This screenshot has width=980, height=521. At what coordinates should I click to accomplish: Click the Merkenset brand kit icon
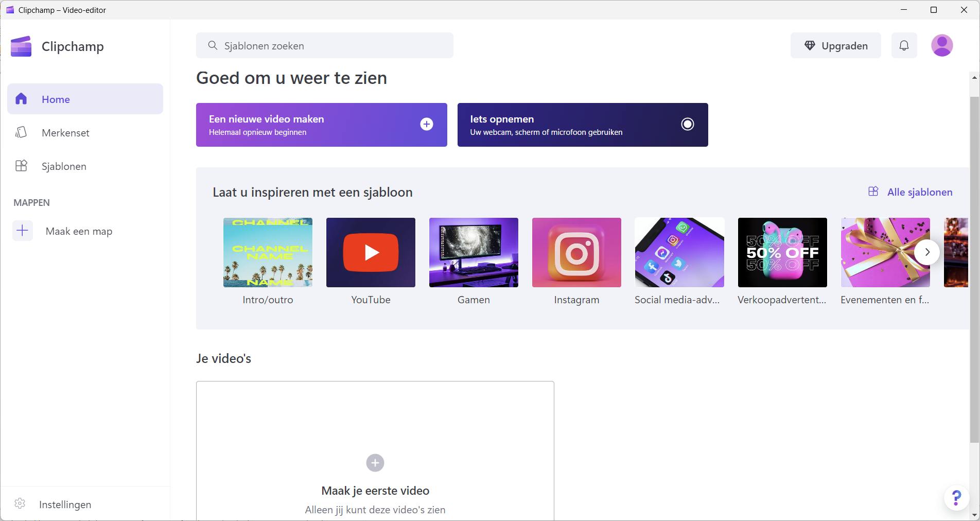click(x=21, y=132)
